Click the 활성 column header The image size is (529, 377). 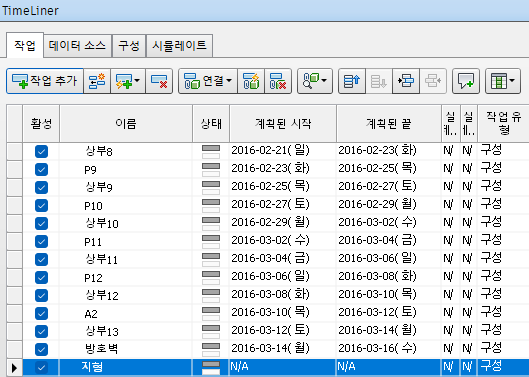(41, 124)
